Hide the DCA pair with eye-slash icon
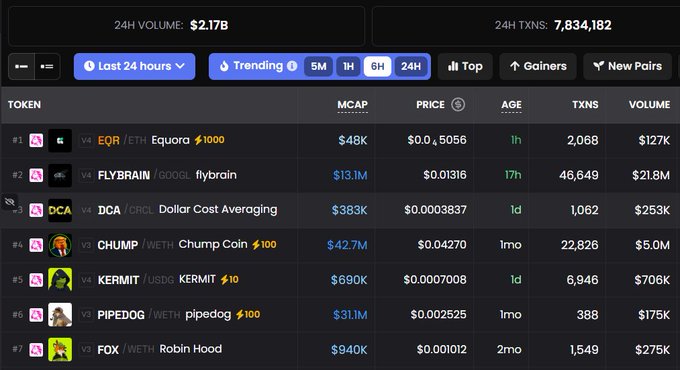The width and height of the screenshot is (680, 370). (9, 202)
